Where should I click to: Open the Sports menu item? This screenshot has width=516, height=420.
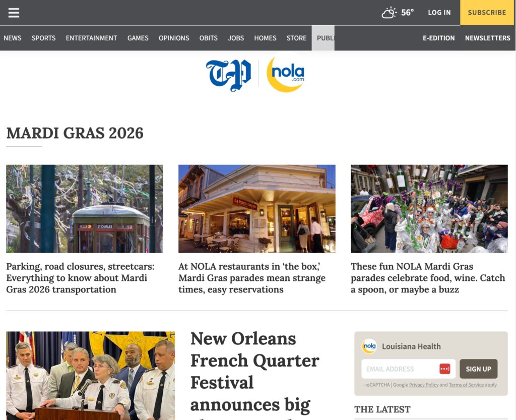coord(43,38)
